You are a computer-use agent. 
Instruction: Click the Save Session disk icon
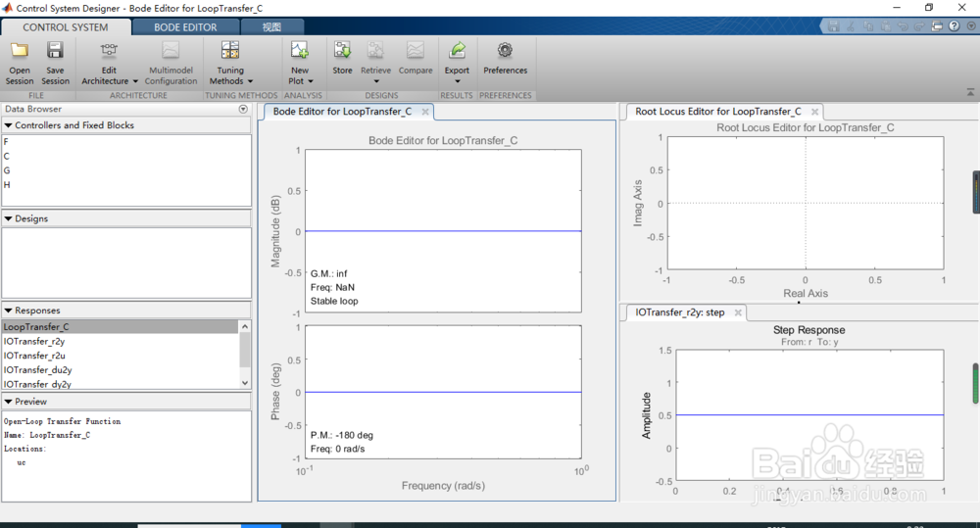[55, 51]
